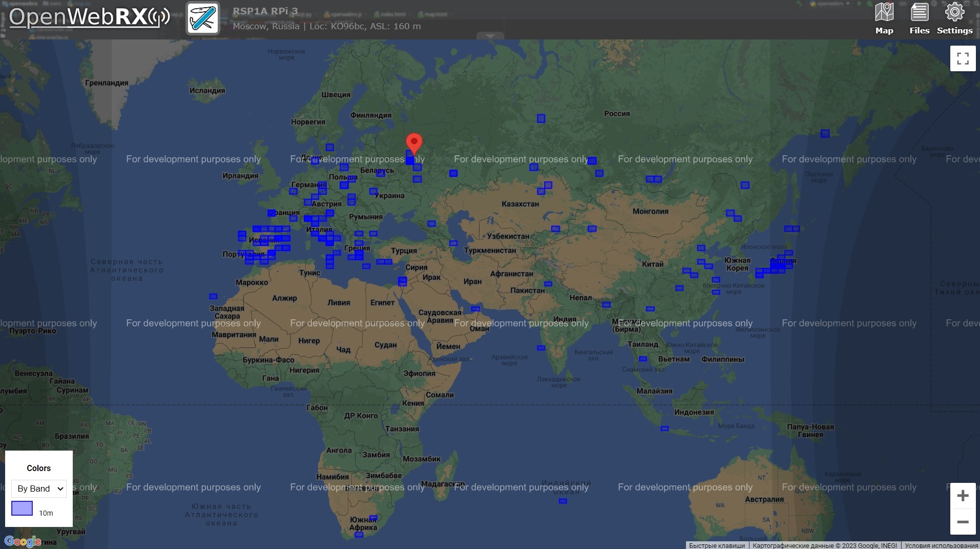Viewport: 980px width, 549px height.
Task: Click the receiver avatar picture in header
Action: [203, 18]
